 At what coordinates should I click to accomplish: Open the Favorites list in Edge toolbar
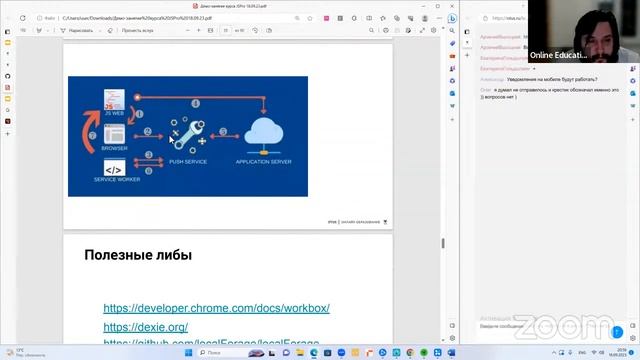tap(383, 18)
